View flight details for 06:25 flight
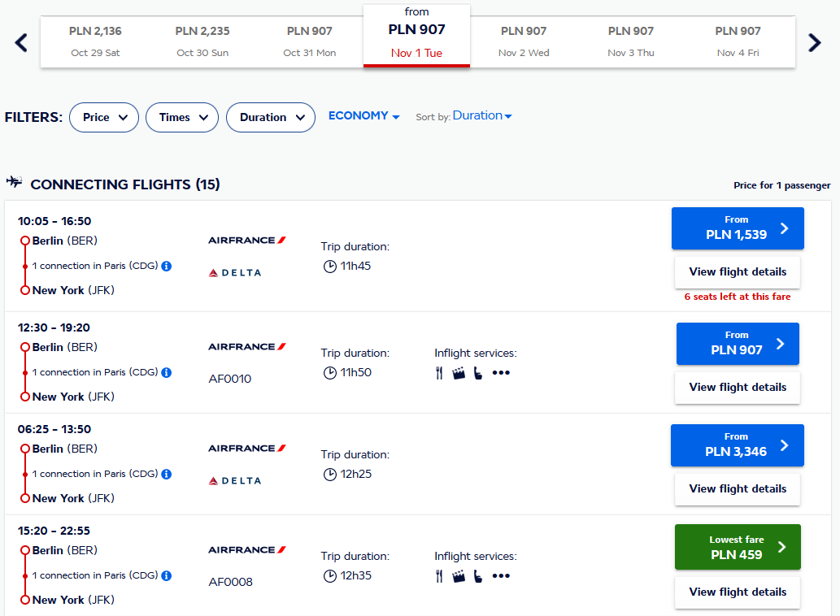Image resolution: width=840 pixels, height=616 pixels. click(738, 489)
